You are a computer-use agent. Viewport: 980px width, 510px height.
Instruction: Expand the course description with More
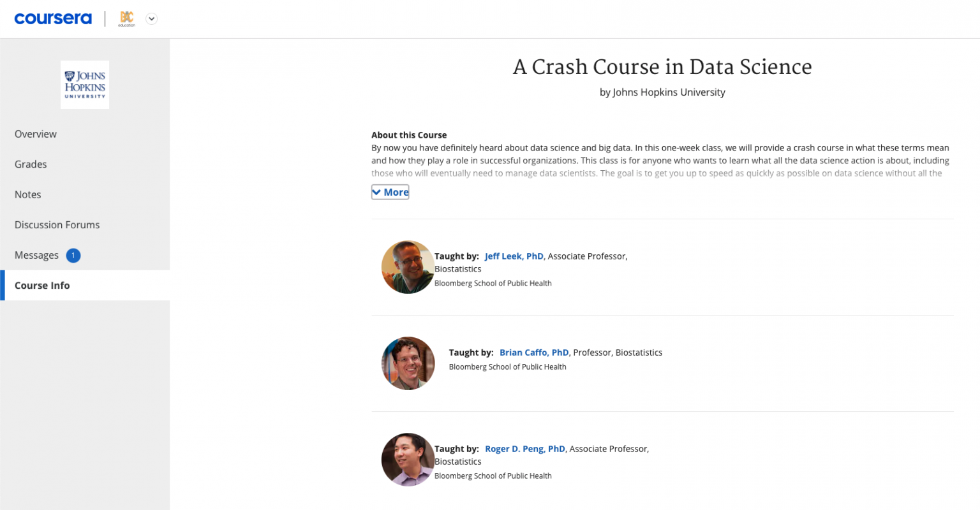pos(396,192)
